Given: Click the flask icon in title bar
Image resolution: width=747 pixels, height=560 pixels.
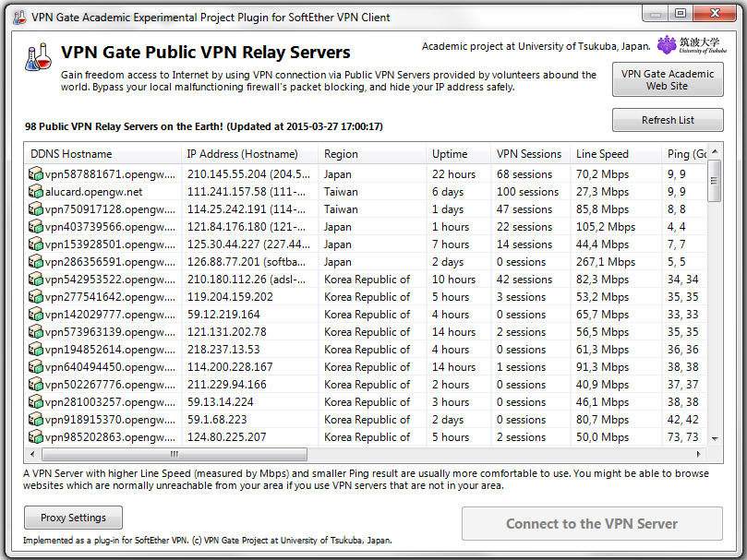Looking at the screenshot, I should click(19, 18).
